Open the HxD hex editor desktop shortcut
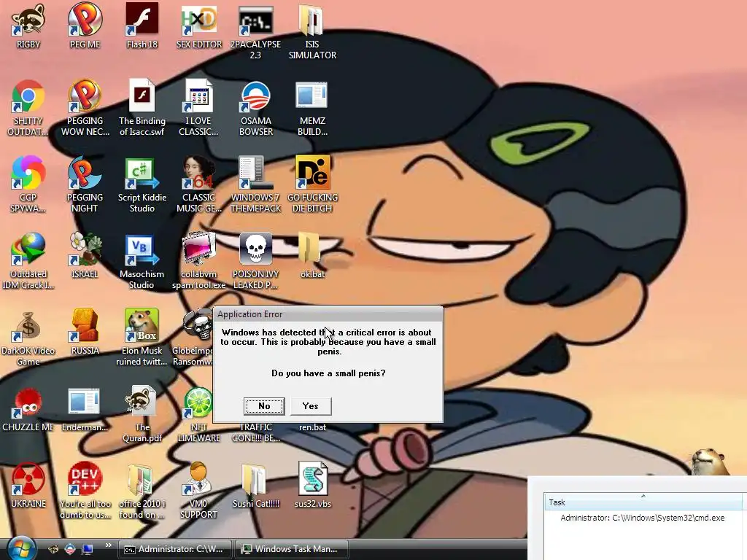Image resolution: width=747 pixels, height=560 pixels. tap(199, 26)
